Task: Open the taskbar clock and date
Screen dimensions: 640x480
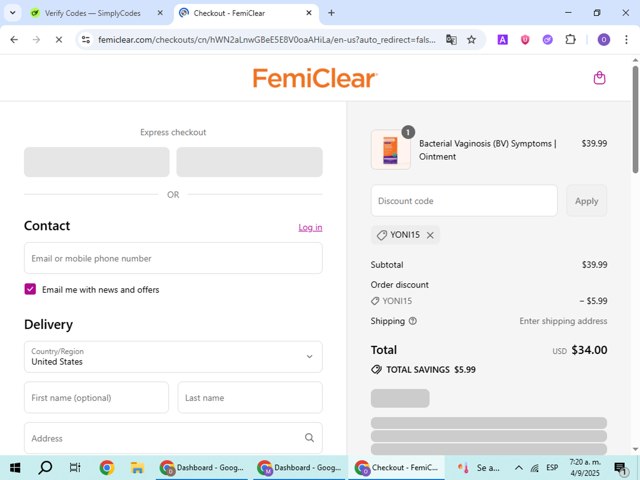Action: pos(585,468)
